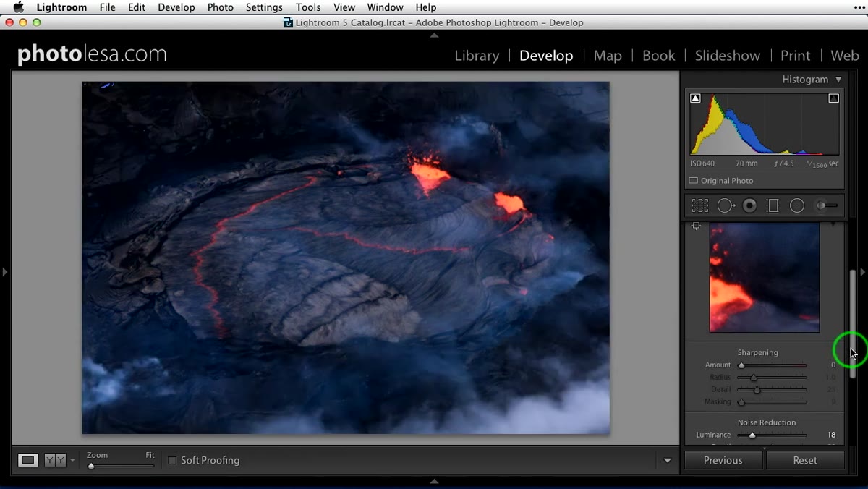Image resolution: width=868 pixels, height=489 pixels.
Task: Select the Red Eye Correction tool
Action: click(x=750, y=206)
